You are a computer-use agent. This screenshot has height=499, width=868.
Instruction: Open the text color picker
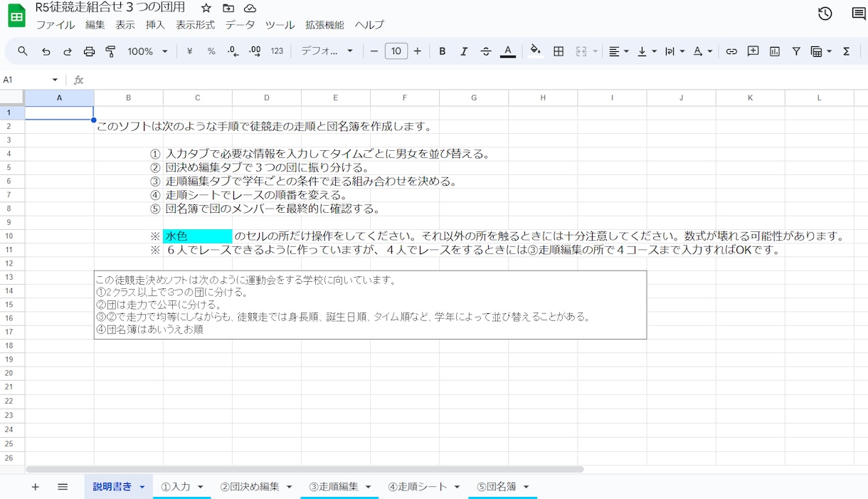point(508,51)
